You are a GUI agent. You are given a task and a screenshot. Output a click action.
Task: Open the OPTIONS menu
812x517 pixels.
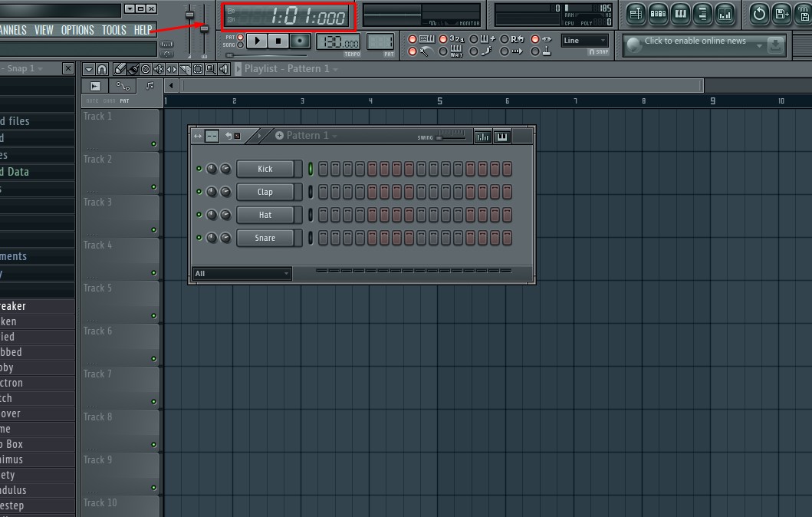(77, 30)
